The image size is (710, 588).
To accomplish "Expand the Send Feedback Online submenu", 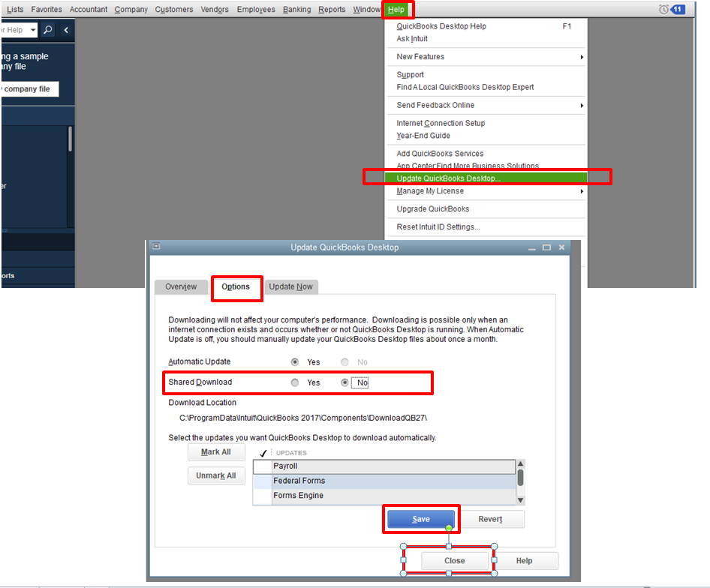I will coord(582,106).
